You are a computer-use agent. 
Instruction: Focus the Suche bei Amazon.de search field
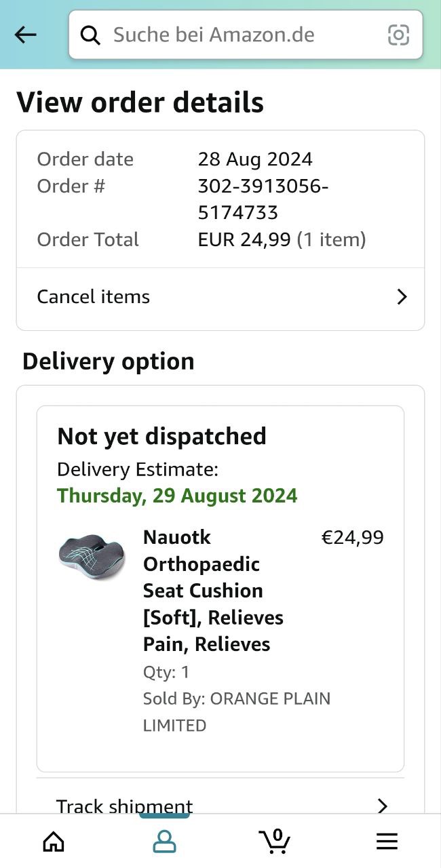237,35
